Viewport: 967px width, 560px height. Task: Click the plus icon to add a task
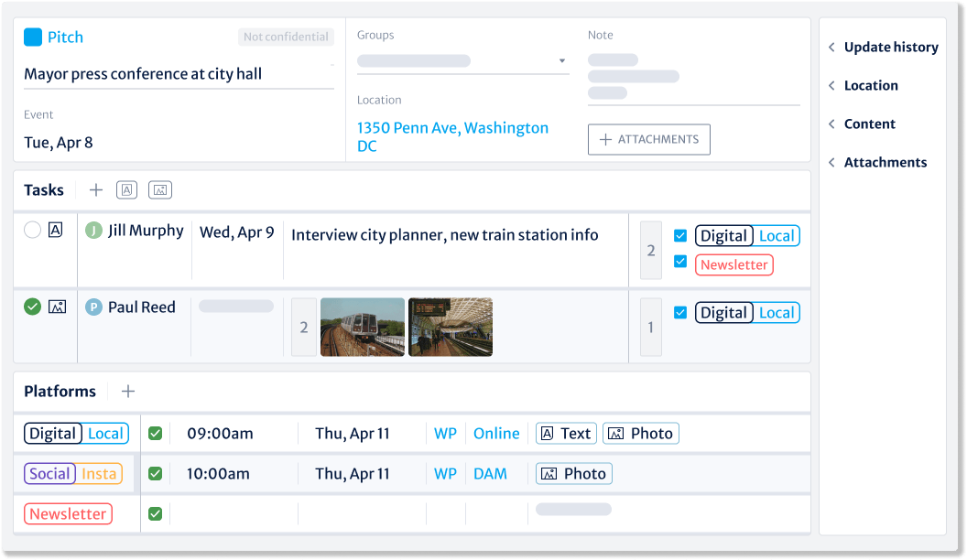tap(96, 189)
